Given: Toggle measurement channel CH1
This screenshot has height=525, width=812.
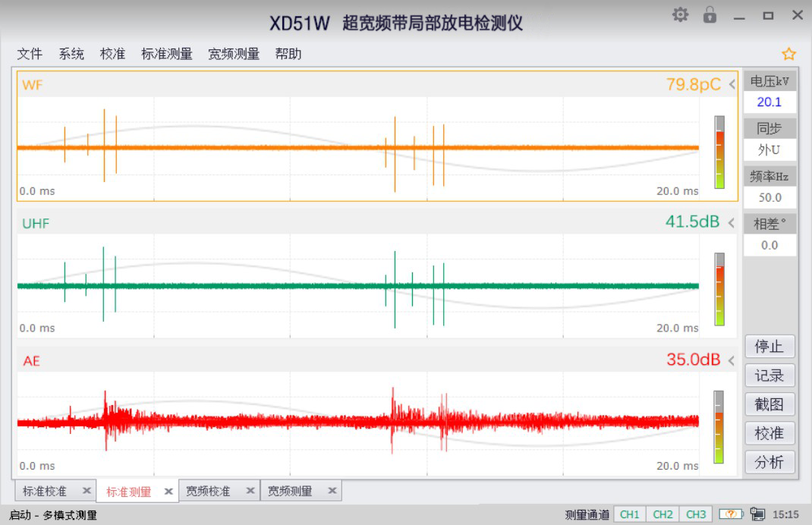Looking at the screenshot, I should point(629,514).
